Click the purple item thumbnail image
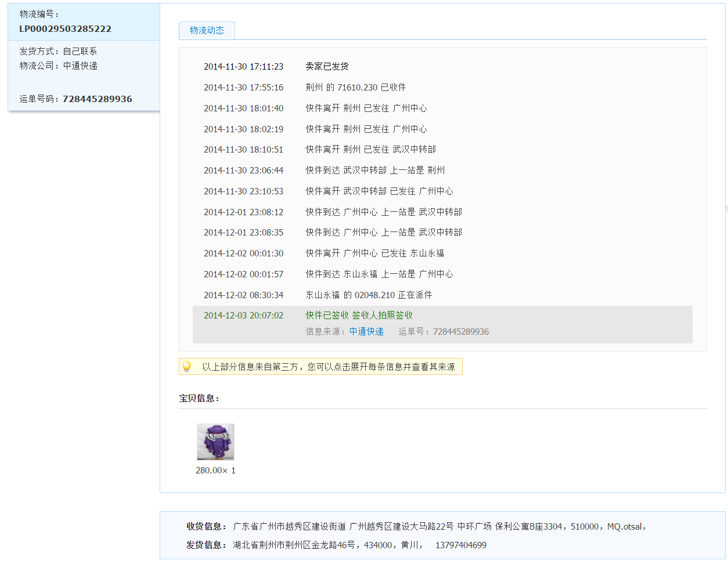 [x=215, y=441]
